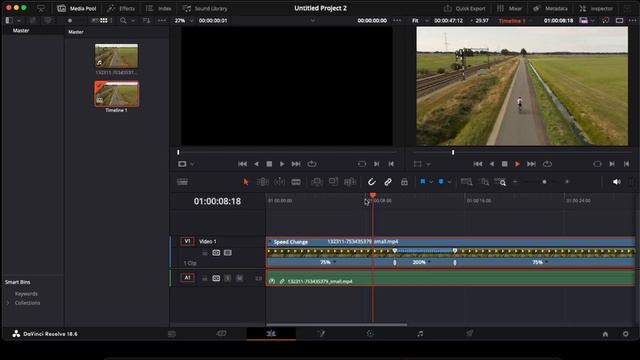This screenshot has height=360, width=640.
Task: Stop playback in the source viewer
Action: point(269,164)
